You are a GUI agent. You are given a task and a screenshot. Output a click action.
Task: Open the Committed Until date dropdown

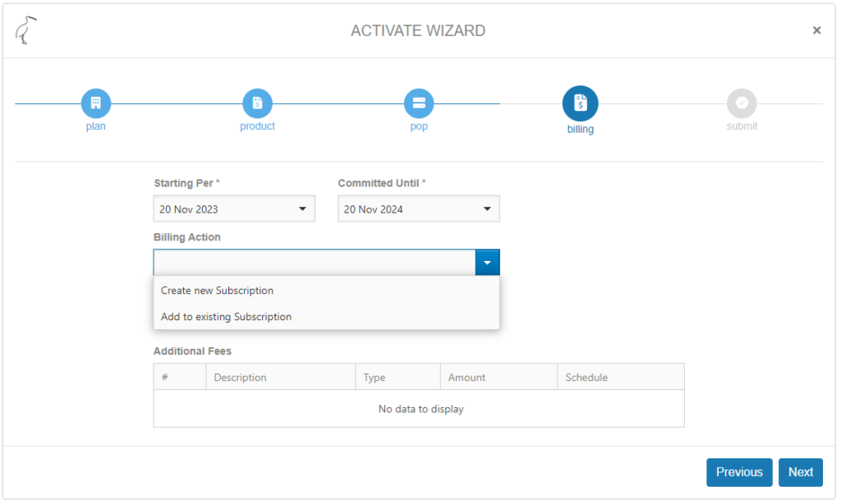(x=487, y=209)
